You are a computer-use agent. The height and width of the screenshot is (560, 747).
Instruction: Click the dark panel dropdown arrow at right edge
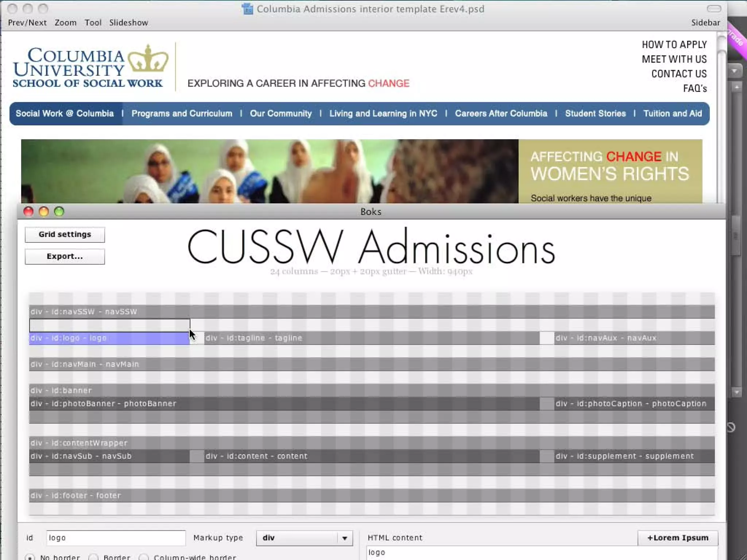tap(735, 71)
